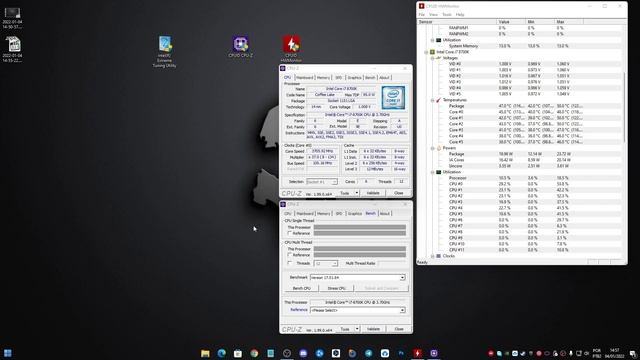Expand the Clocks node in HWMonitor

click(x=432, y=256)
